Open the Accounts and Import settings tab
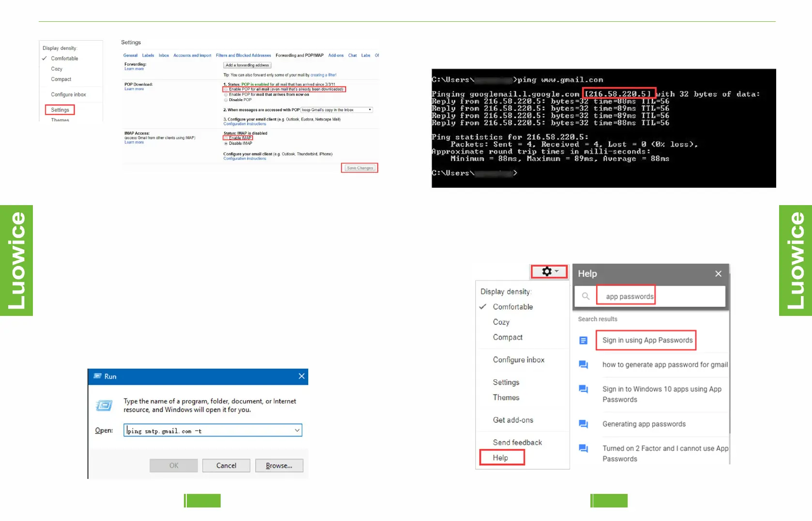The height and width of the screenshot is (521, 812). coord(192,56)
